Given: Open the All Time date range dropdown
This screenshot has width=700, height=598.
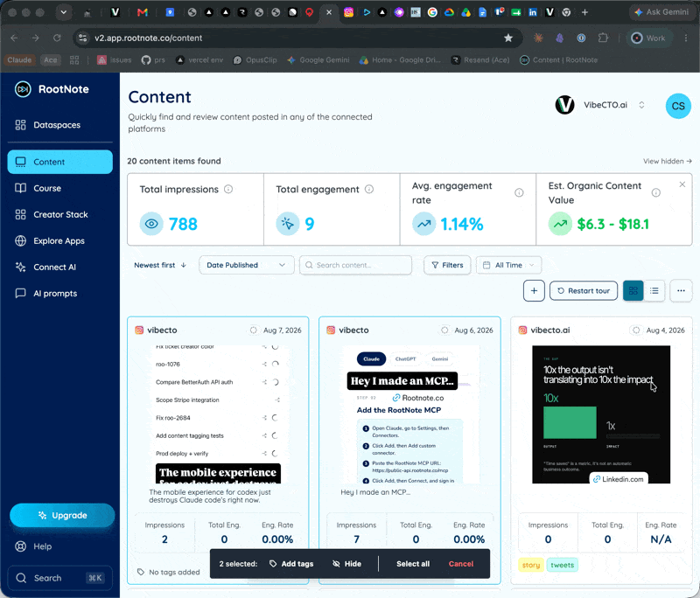Looking at the screenshot, I should (509, 265).
